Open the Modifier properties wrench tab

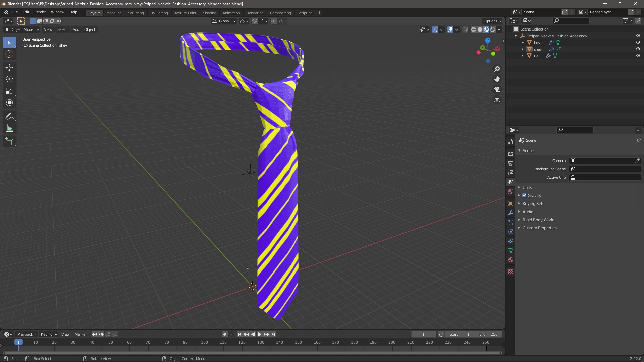511,213
